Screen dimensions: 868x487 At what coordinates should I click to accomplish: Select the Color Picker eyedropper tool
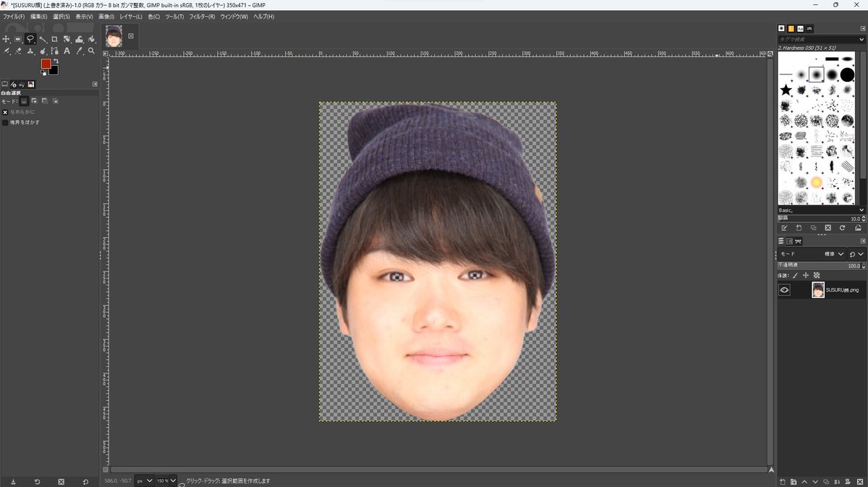[x=79, y=51]
